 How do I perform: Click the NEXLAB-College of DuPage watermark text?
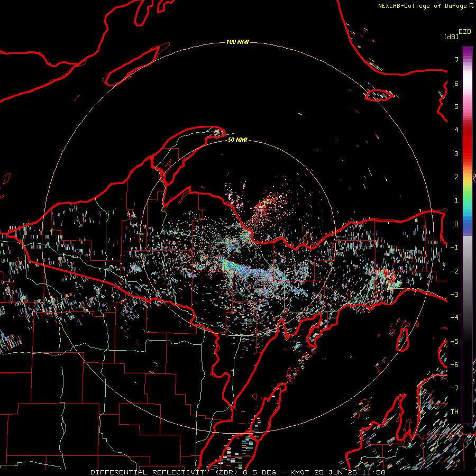point(423,6)
